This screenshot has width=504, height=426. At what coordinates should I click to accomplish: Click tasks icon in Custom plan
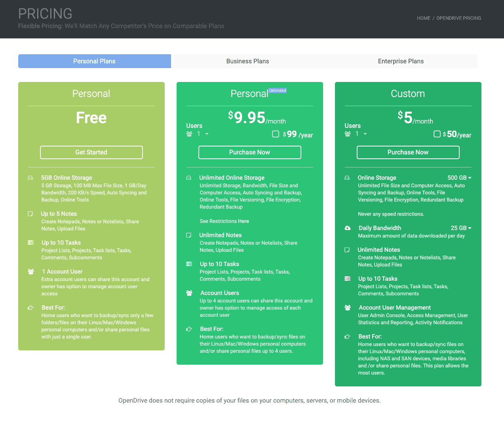348,279
